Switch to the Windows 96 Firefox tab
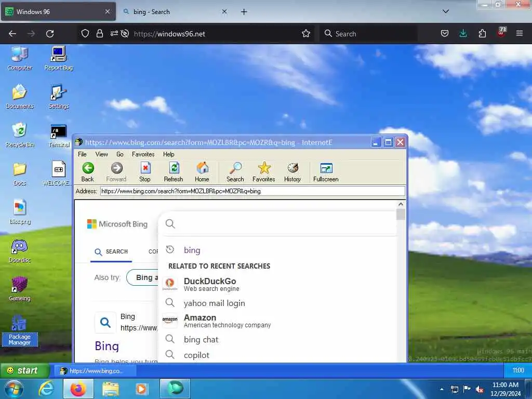This screenshot has width=532, height=399. coord(58,12)
